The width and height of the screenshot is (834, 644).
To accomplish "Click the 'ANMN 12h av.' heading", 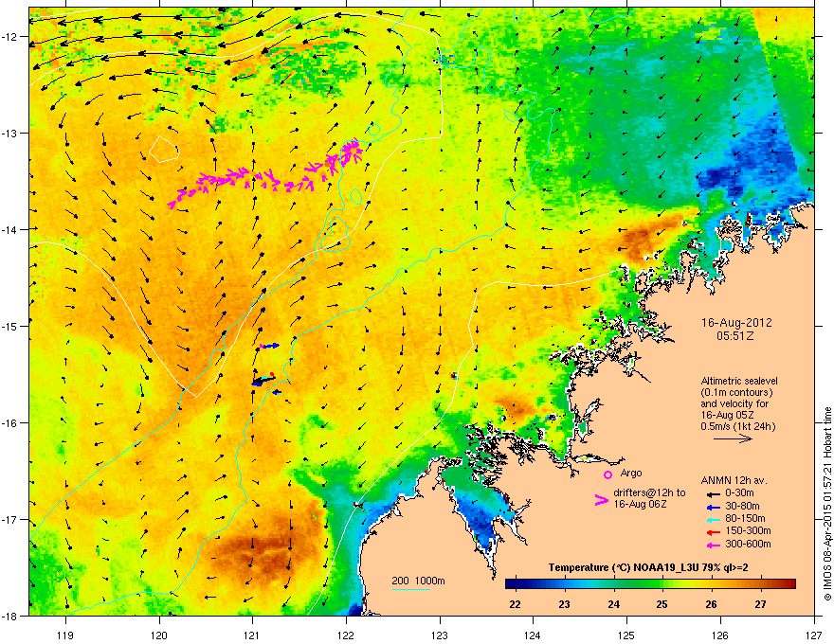I will point(734,480).
